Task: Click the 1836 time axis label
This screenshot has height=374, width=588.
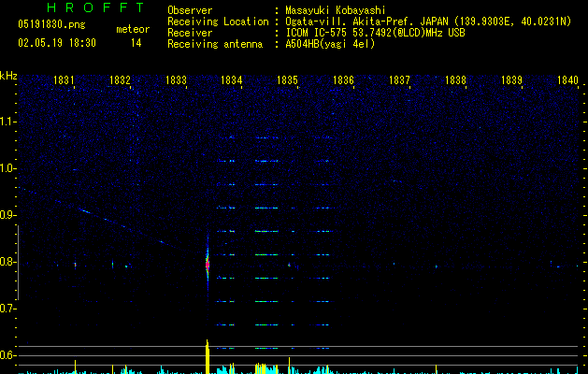Action: pyautogui.click(x=343, y=80)
